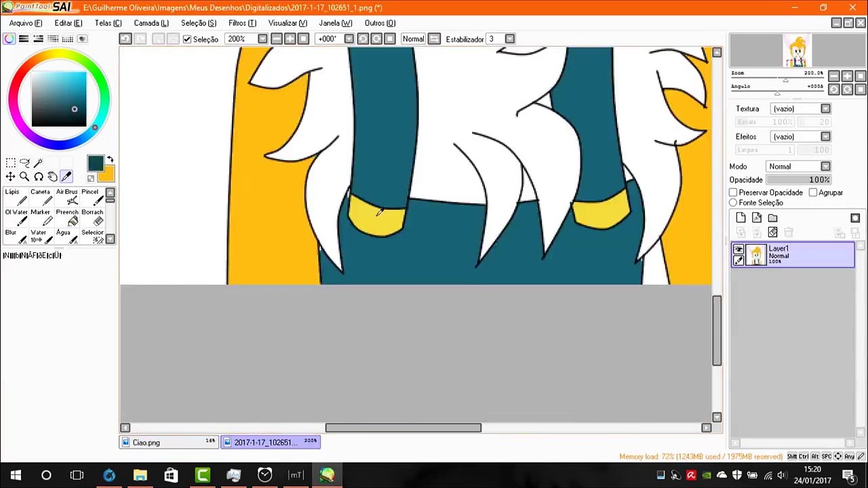
Task: Open the Seleção menu
Action: (198, 23)
